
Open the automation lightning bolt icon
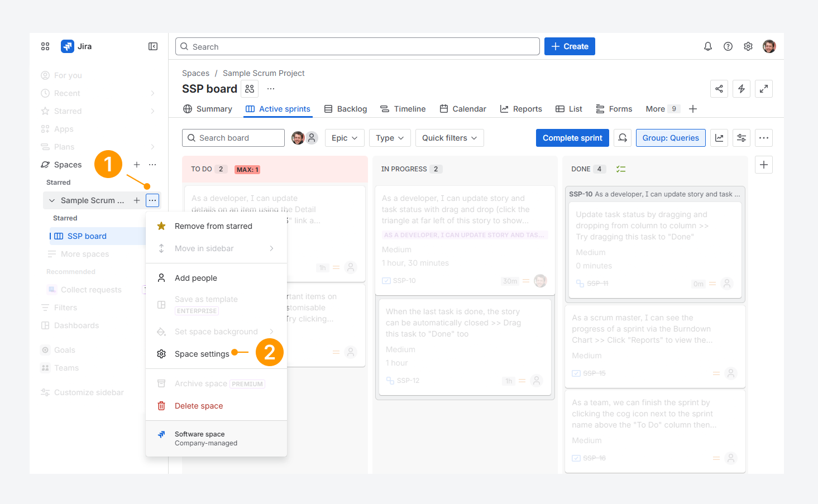pos(742,89)
